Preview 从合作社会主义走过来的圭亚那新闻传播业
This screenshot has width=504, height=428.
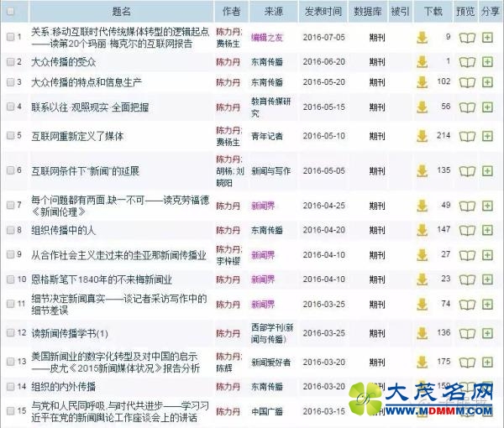pyautogui.click(x=467, y=255)
